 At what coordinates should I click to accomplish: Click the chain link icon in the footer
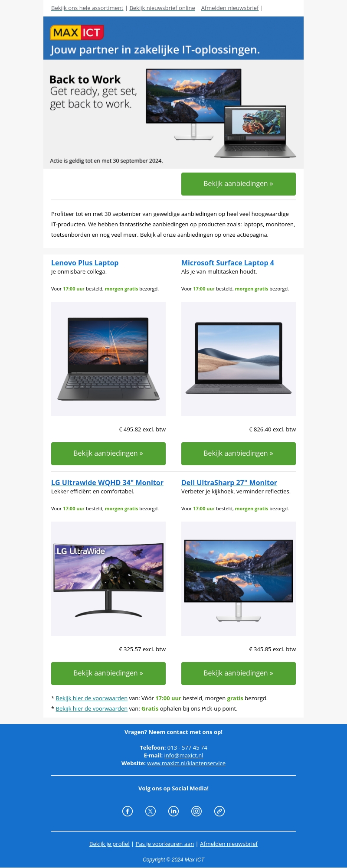(219, 811)
